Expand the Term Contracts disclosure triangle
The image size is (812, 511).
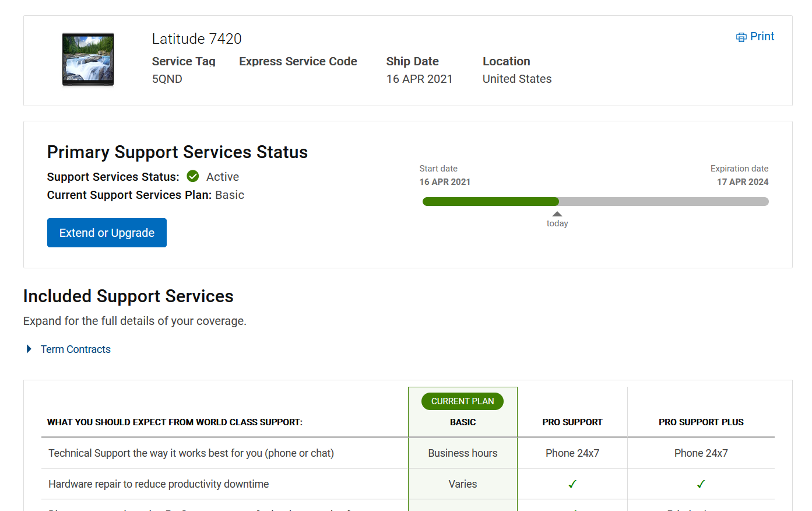[x=29, y=349]
